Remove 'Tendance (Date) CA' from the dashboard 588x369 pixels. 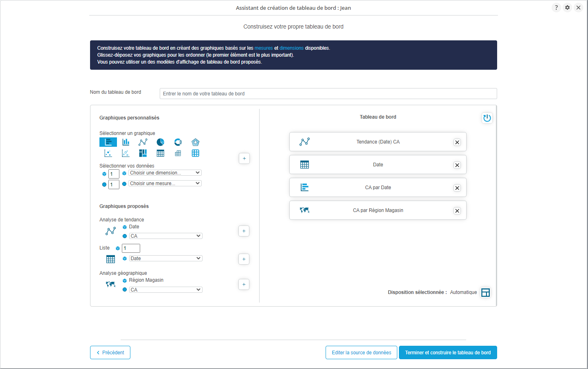pos(457,142)
